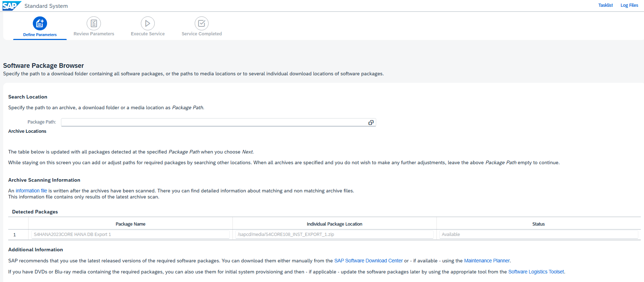644x282 pixels.
Task: Open the Define Parameters tab label
Action: [40, 35]
